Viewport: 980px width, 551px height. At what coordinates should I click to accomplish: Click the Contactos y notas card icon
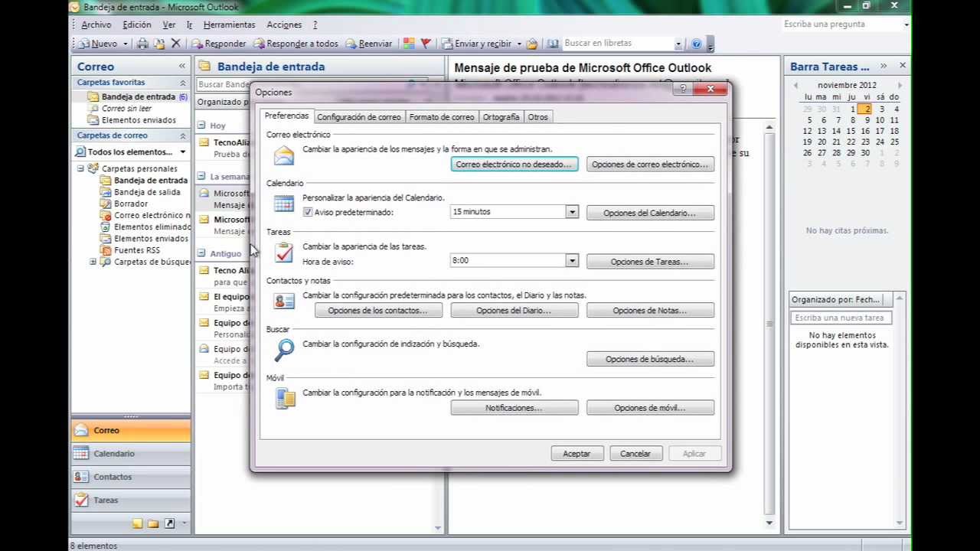click(284, 301)
